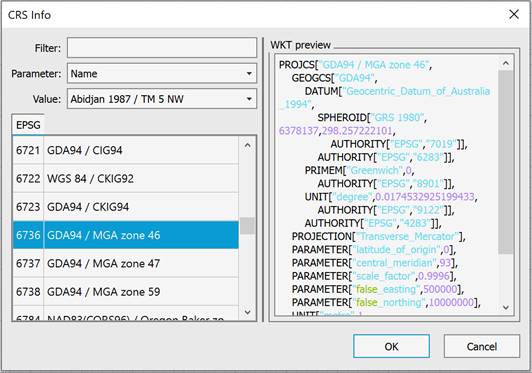Click EPSG code 6737 cell
Screen dimensions: 532x373
tap(28, 263)
